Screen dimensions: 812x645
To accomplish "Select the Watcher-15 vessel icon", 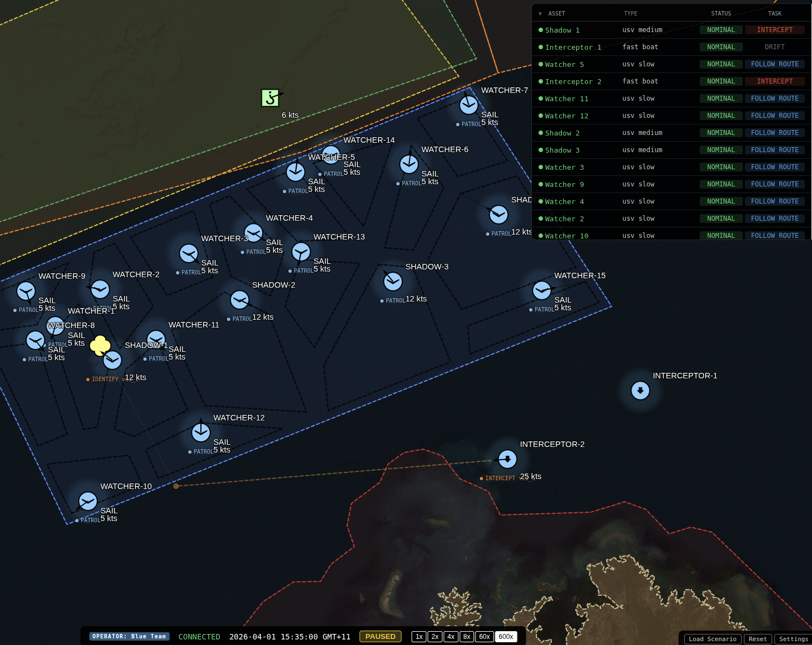I will 542,290.
